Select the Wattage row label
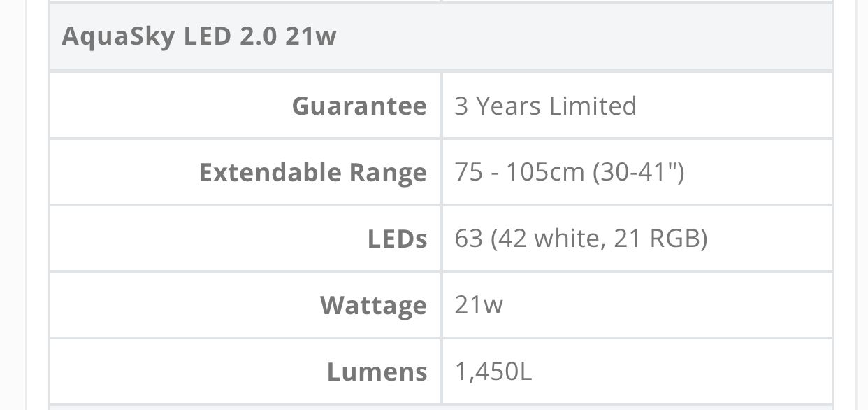 point(374,306)
